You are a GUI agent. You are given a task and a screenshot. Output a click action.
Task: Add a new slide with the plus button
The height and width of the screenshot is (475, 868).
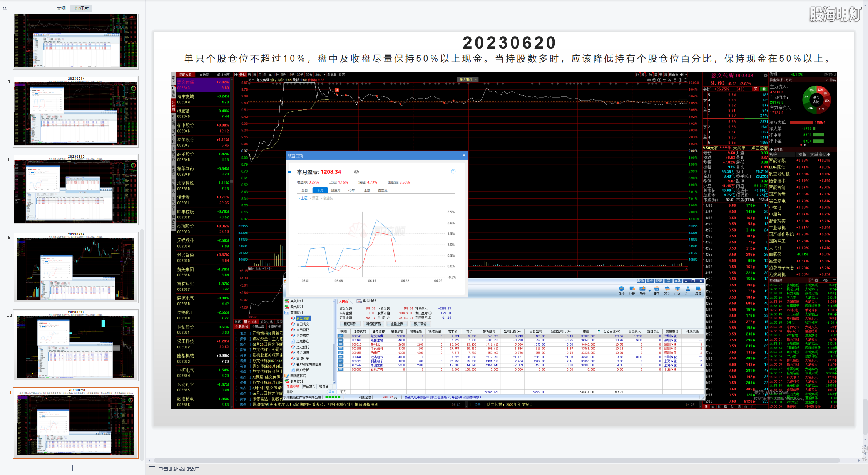click(72, 468)
